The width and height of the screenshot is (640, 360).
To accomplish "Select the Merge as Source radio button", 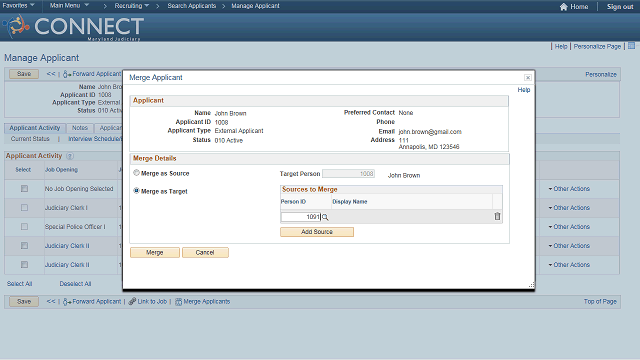I will [136, 173].
